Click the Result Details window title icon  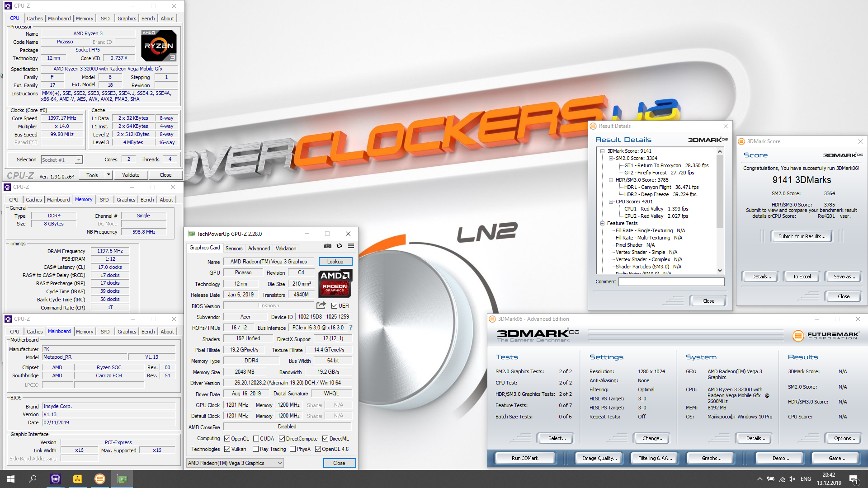594,126
